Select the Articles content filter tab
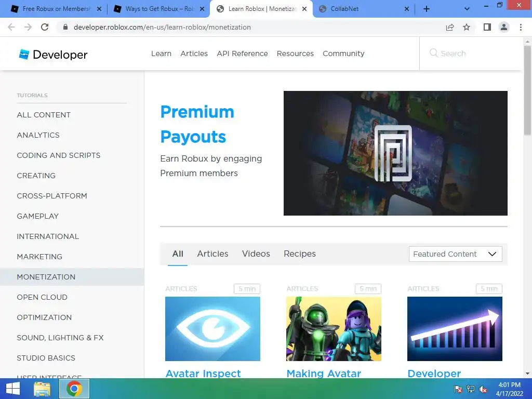The height and width of the screenshot is (399, 532). click(212, 254)
